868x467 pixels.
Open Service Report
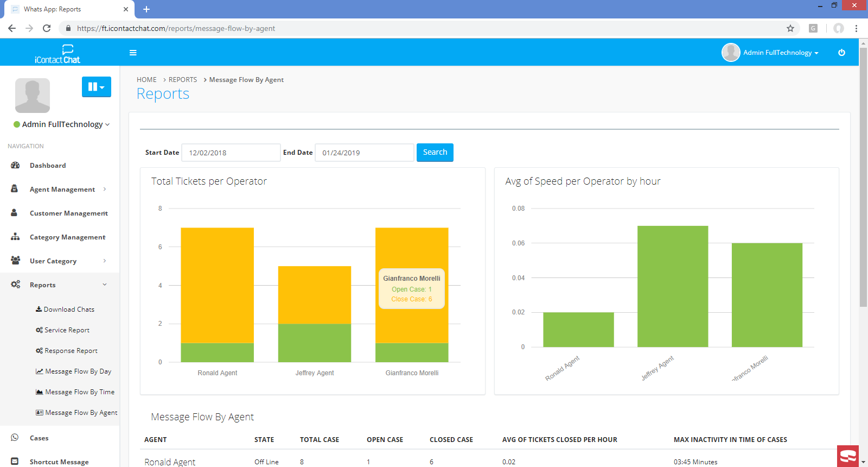pos(67,330)
